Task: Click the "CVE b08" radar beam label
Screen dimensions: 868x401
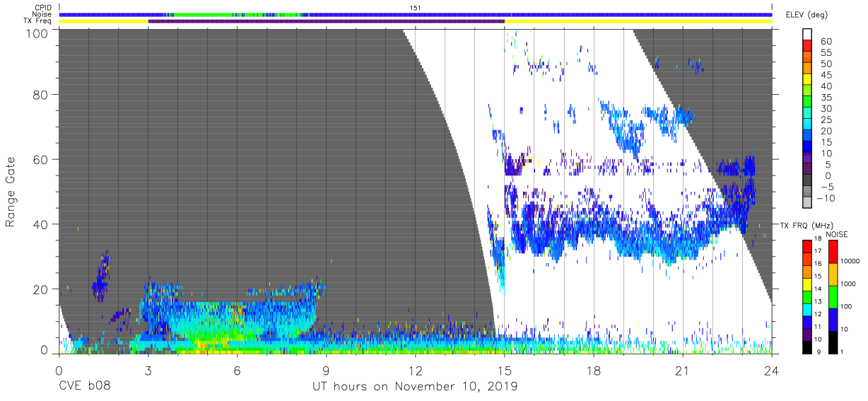Action: [x=85, y=387]
